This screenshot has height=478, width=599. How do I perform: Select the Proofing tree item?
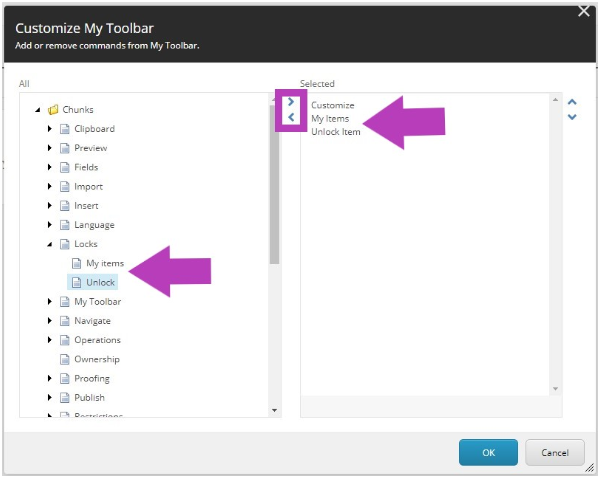coord(92,379)
